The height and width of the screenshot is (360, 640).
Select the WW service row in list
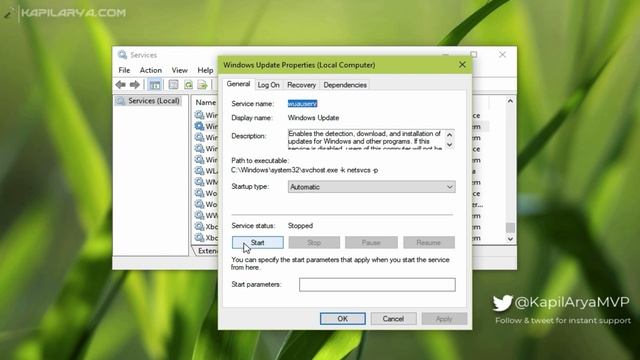[x=206, y=215]
